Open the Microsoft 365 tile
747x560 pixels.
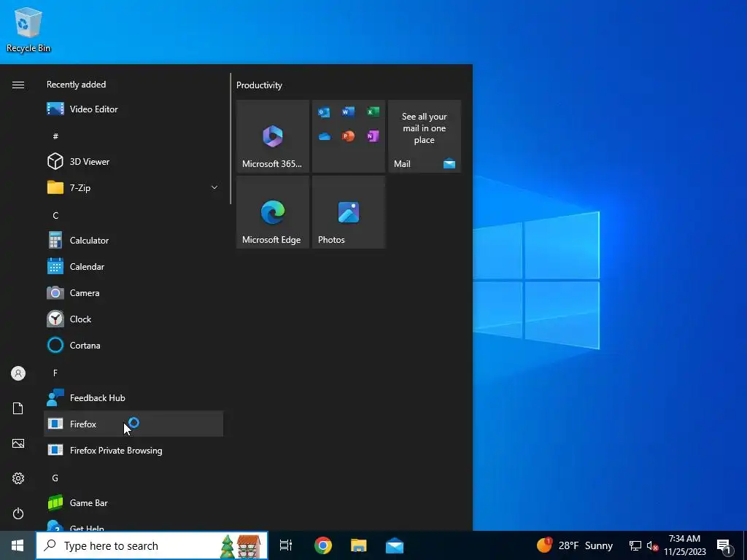(x=273, y=136)
